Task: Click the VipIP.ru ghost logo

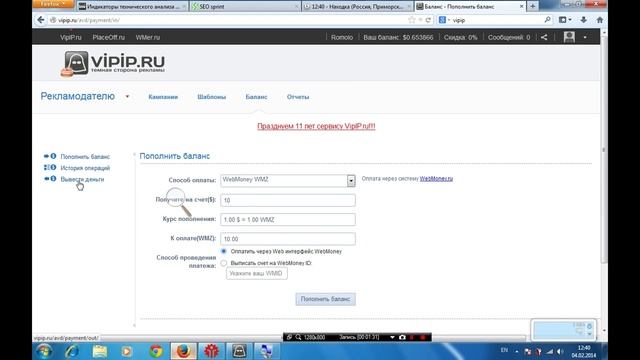Action: (x=75, y=64)
